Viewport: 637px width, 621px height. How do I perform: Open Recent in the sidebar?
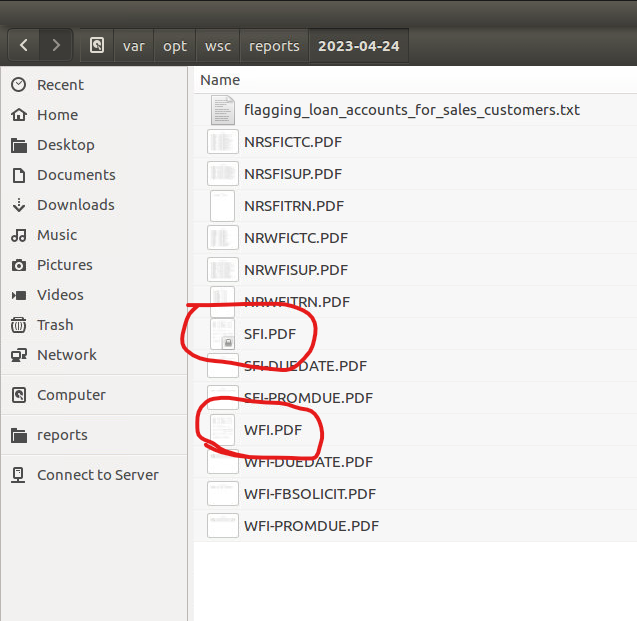coord(60,85)
